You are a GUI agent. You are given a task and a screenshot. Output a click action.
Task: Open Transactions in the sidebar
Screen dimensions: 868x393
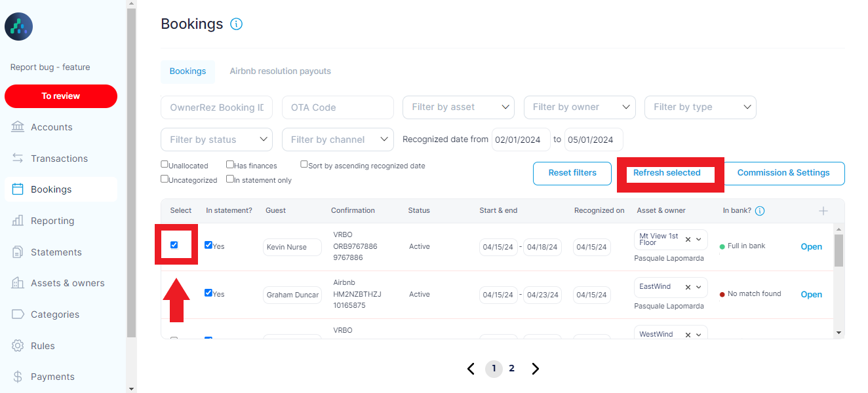point(60,159)
